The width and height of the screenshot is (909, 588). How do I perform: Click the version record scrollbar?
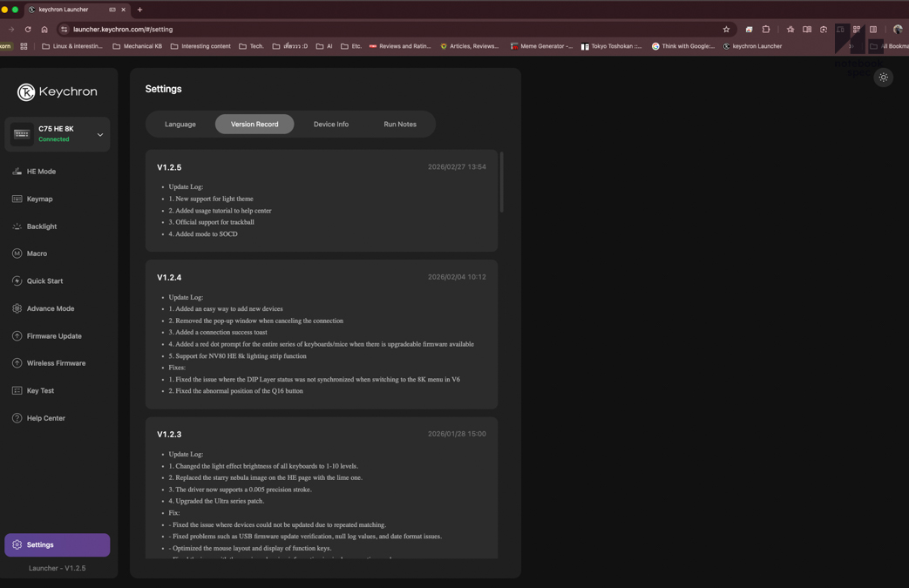click(x=501, y=183)
